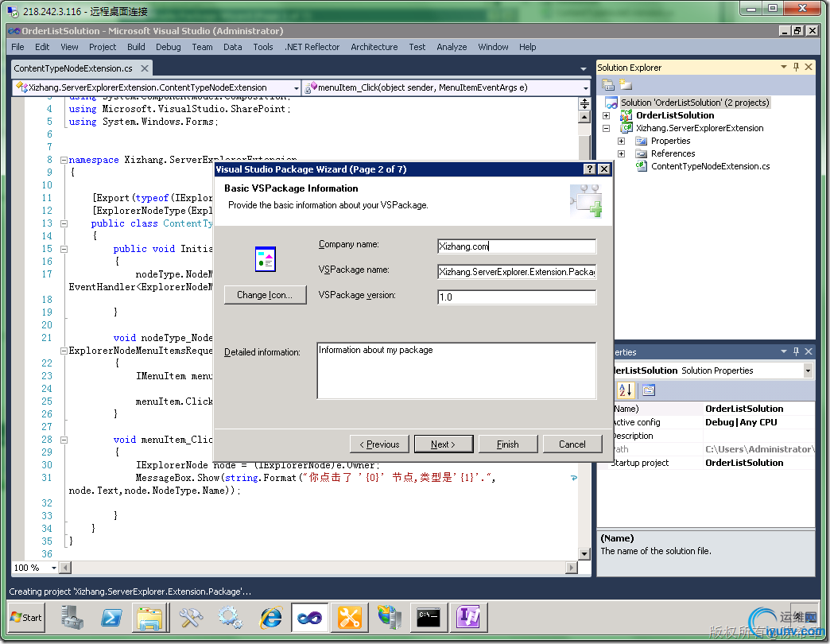Screen dimensions: 830x644
Task: Click Finish in Package Wizard
Action: tap(508, 444)
